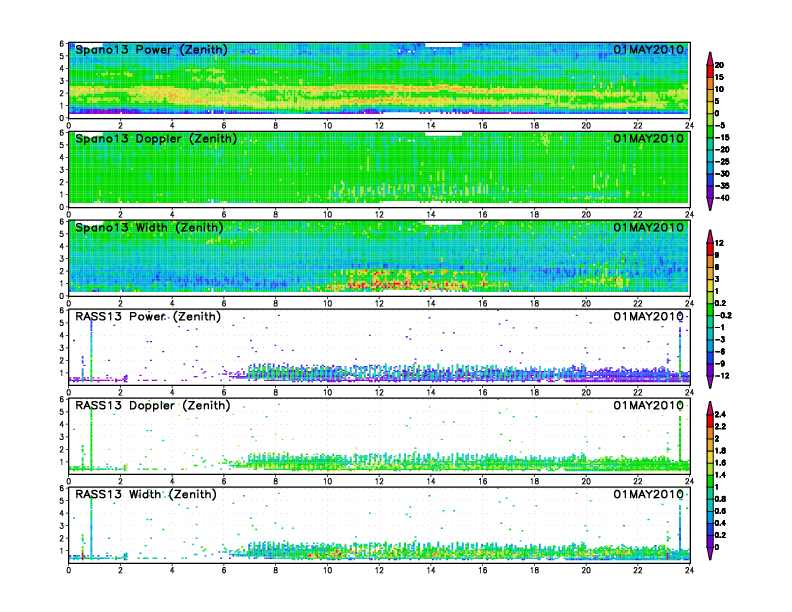Select the red top segment of the middle colorbar

tap(710, 249)
